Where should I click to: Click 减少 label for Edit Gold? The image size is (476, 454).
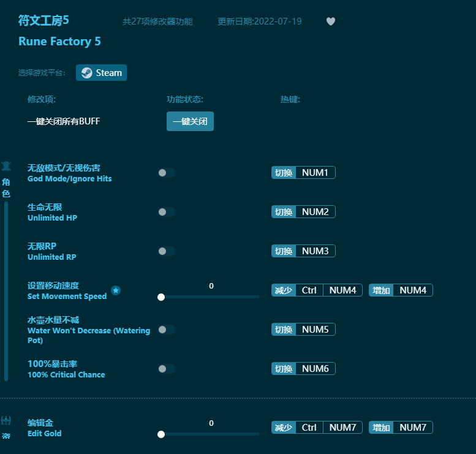pyautogui.click(x=284, y=427)
